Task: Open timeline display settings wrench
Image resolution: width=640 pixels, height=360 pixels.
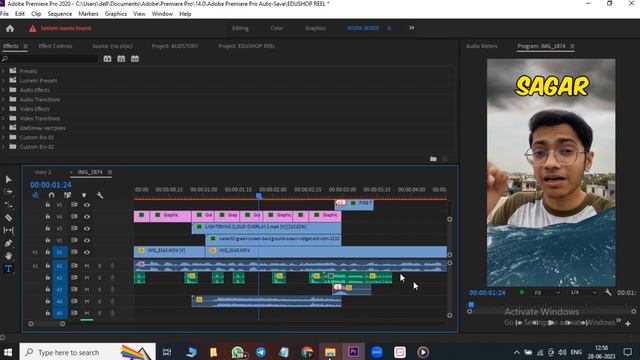Action: [x=100, y=196]
